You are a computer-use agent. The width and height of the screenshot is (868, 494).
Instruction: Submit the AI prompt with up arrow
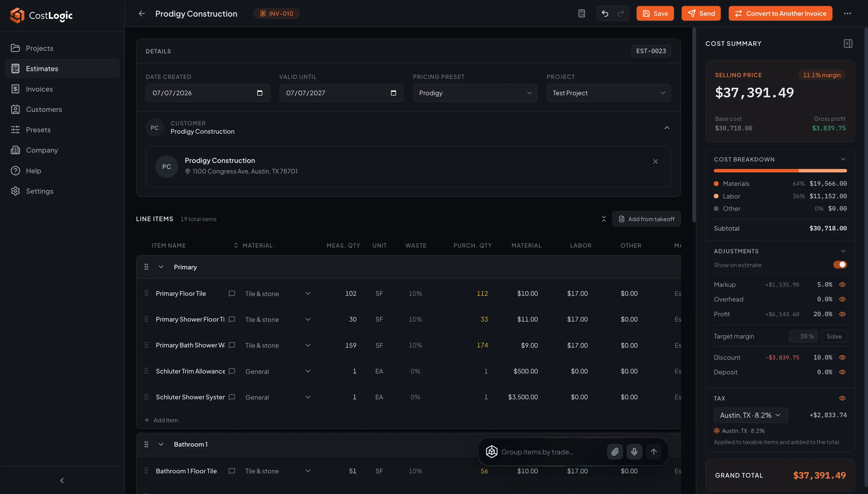(654, 452)
